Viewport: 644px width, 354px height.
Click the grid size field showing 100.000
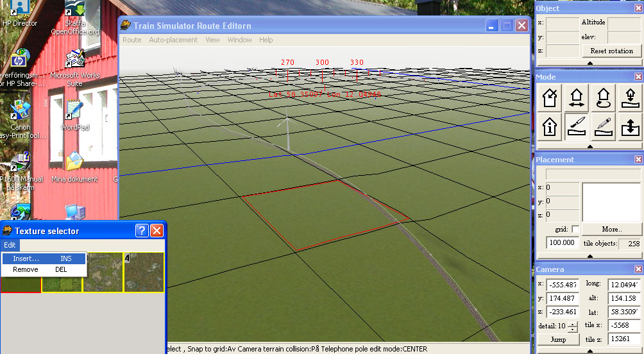pos(563,242)
